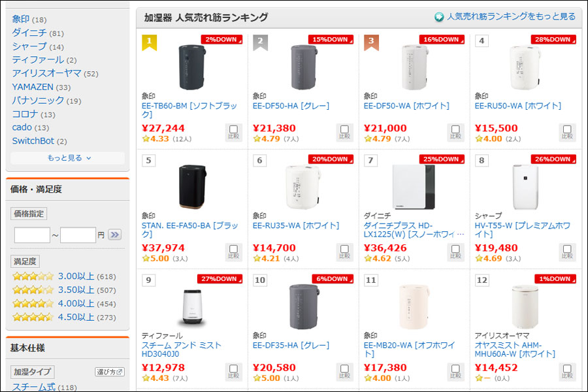The image size is (588, 392).
Task: Tick compare checkbox for HV-T55-W
Action: tap(567, 252)
